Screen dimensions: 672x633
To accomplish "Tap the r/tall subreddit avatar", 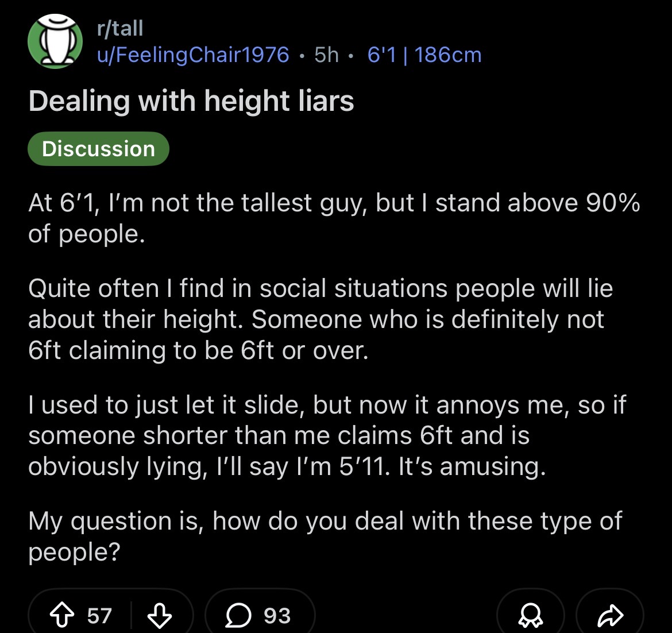I will [55, 41].
